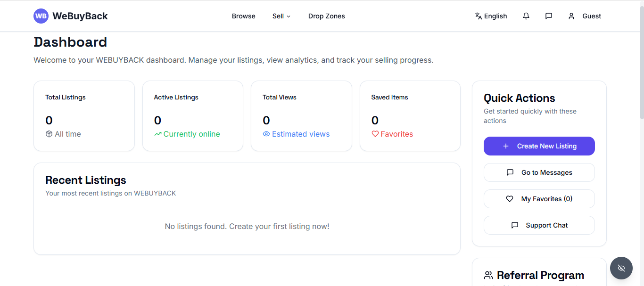This screenshot has width=644, height=286.
Task: Click the heart icon in My Favorites button
Action: (510, 199)
